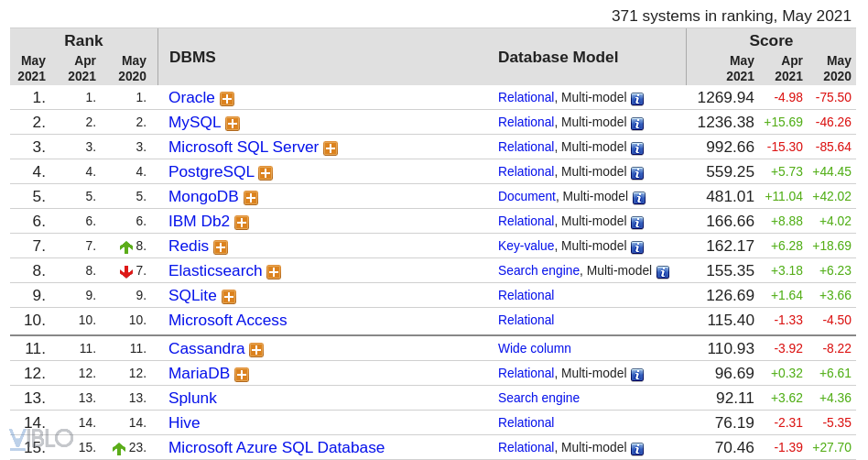Follow the Microsoft Access link
The height and width of the screenshot is (460, 868).
[x=227, y=320]
